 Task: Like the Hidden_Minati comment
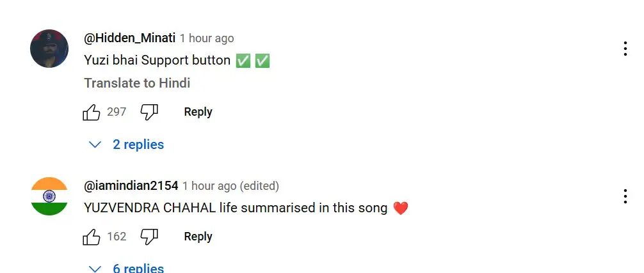coord(92,113)
